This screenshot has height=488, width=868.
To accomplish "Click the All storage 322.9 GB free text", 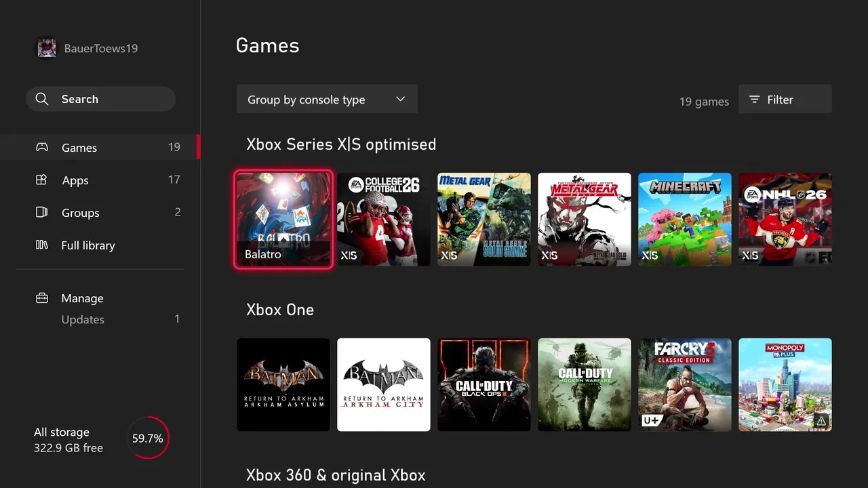I will (68, 440).
